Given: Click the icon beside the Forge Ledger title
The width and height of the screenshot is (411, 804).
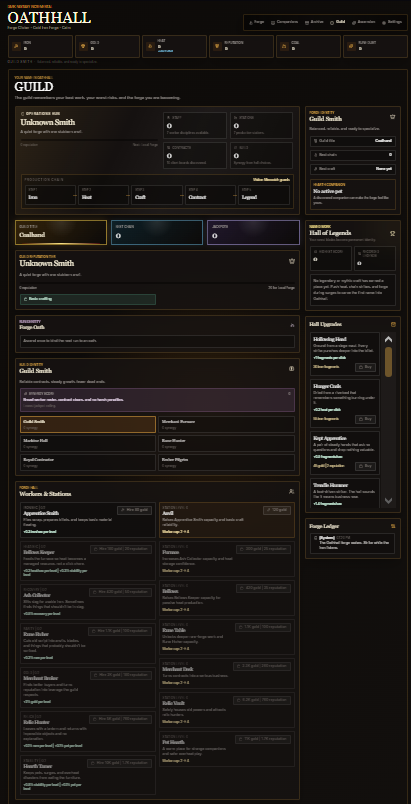Looking at the screenshot, I should pyautogui.click(x=393, y=526).
